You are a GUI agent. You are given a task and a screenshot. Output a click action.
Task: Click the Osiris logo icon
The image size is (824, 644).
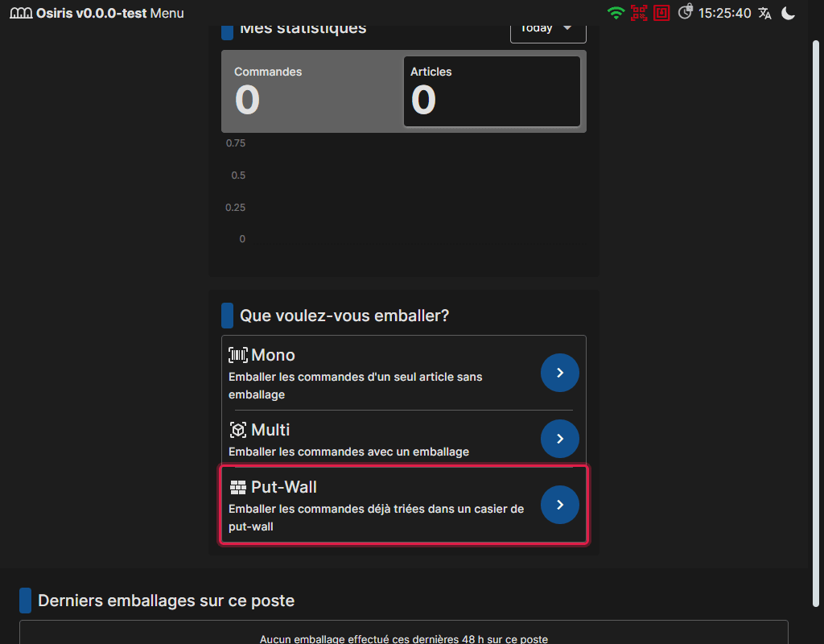[x=21, y=13]
